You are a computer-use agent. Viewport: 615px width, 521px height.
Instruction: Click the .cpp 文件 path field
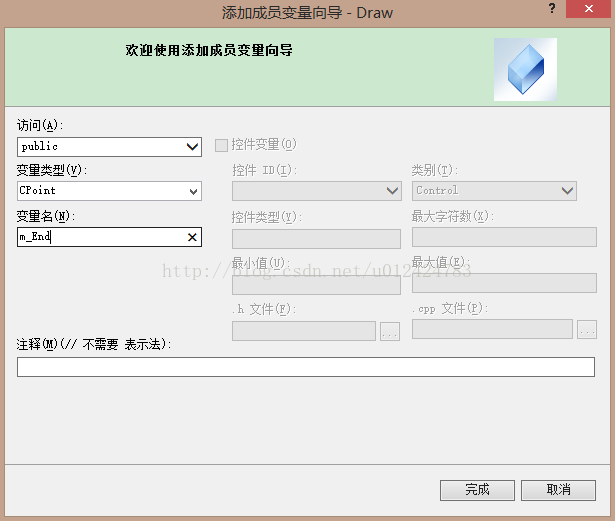tap(492, 329)
